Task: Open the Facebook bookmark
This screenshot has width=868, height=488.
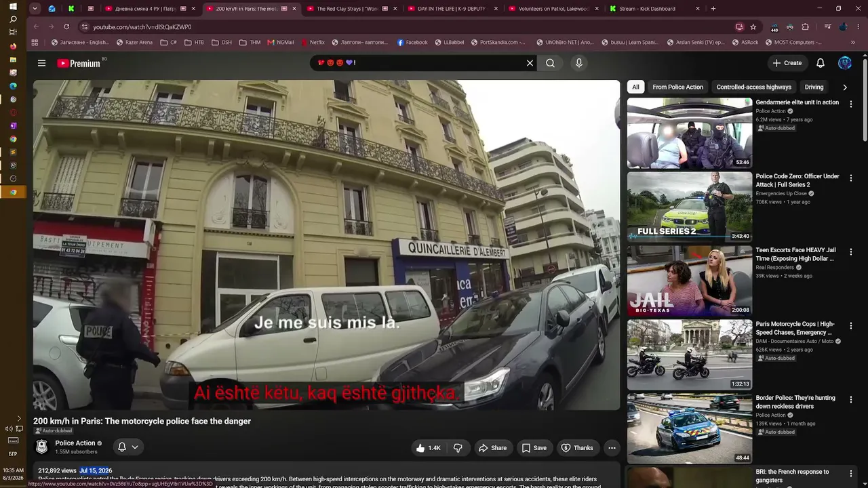Action: [x=412, y=42]
